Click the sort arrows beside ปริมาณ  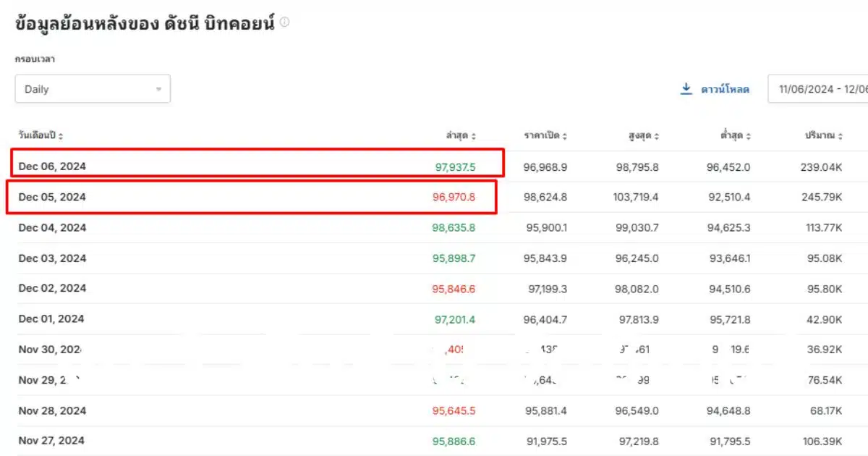click(841, 136)
